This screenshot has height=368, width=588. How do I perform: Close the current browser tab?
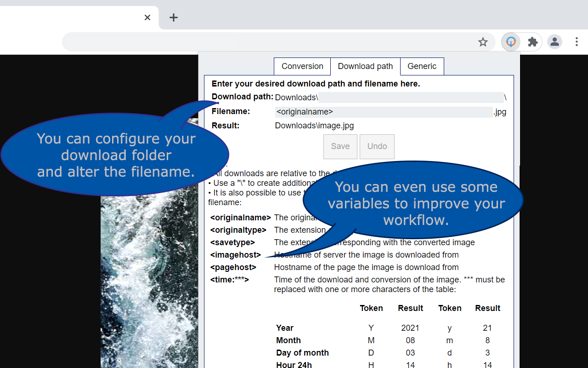click(x=147, y=17)
